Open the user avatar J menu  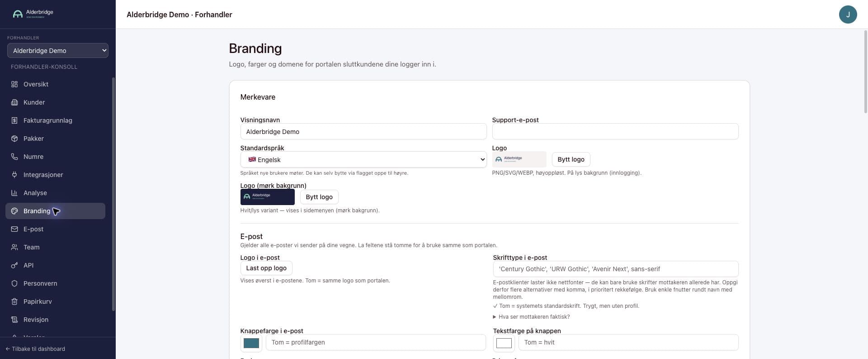point(848,14)
